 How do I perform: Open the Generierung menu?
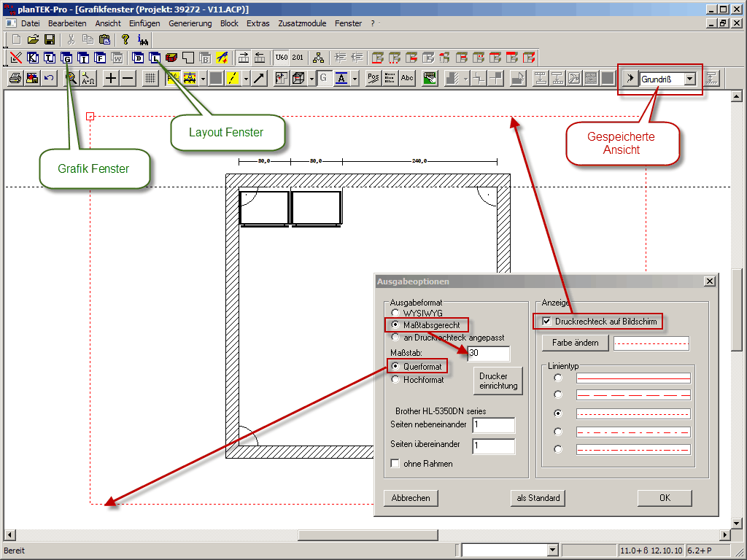(x=190, y=23)
